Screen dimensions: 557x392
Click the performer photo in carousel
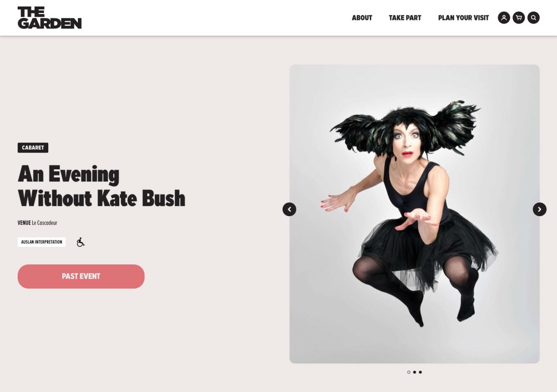pyautogui.click(x=415, y=214)
